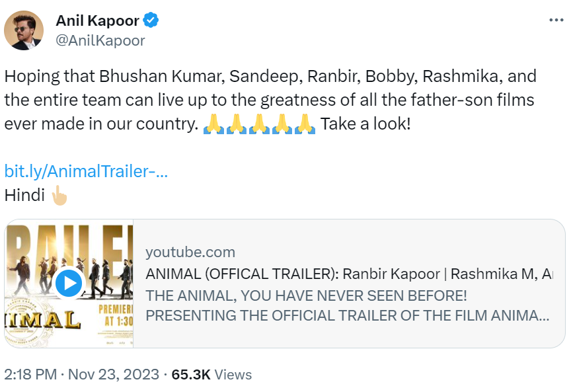571x392 pixels.
Task: Click Anil Kapoor's profile avatar picture
Action: [24, 30]
